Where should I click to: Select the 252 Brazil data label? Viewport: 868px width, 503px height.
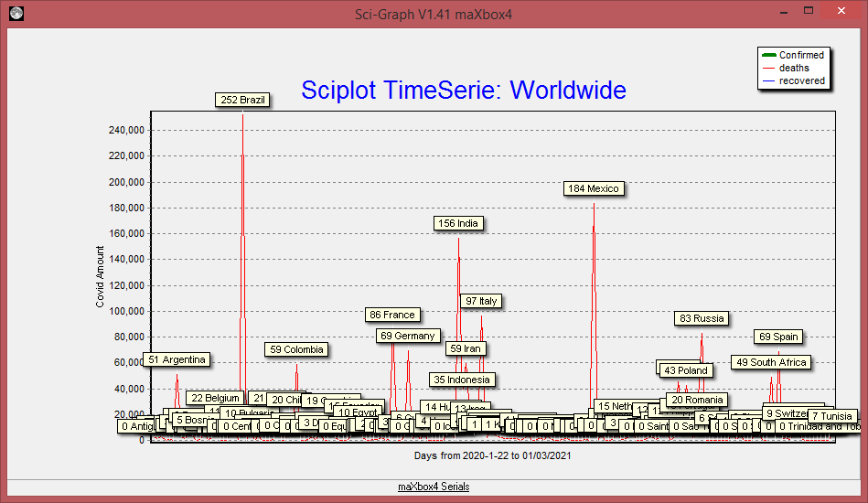coord(242,100)
